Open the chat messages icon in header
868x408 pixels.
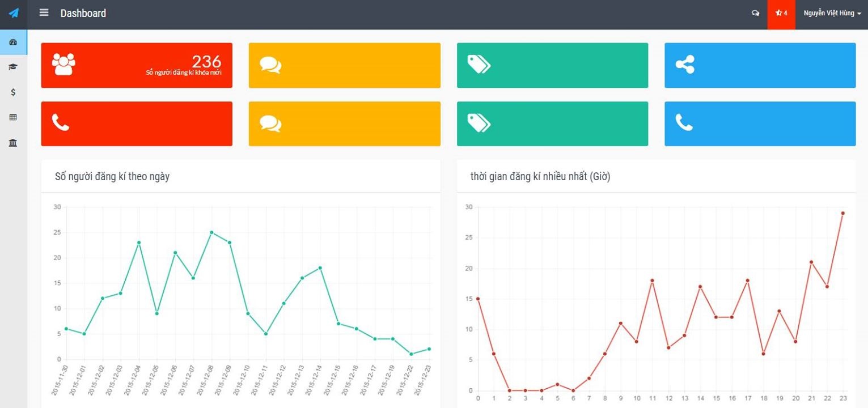tap(755, 13)
